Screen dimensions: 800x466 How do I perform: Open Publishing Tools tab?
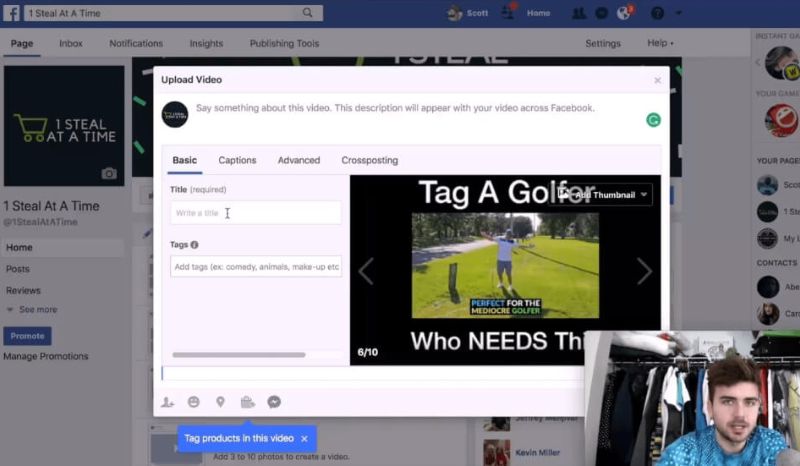click(x=284, y=43)
